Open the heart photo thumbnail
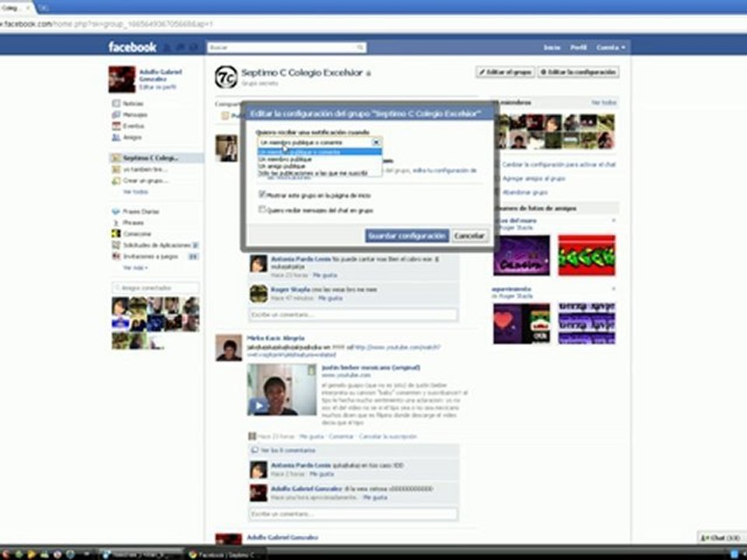This screenshot has width=747, height=560. coord(521,324)
